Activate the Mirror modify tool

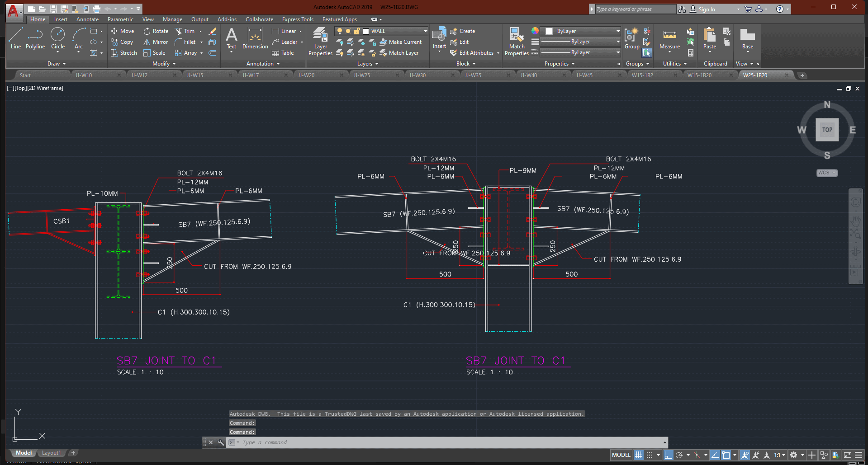coord(156,42)
